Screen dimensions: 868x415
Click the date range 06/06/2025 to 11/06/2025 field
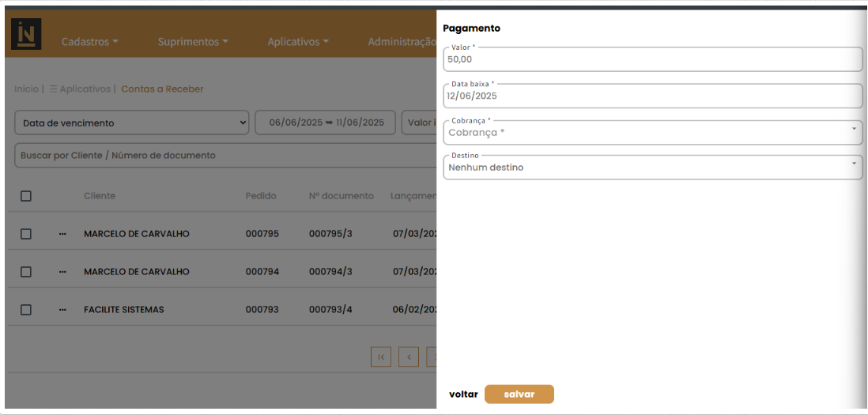[x=326, y=123]
